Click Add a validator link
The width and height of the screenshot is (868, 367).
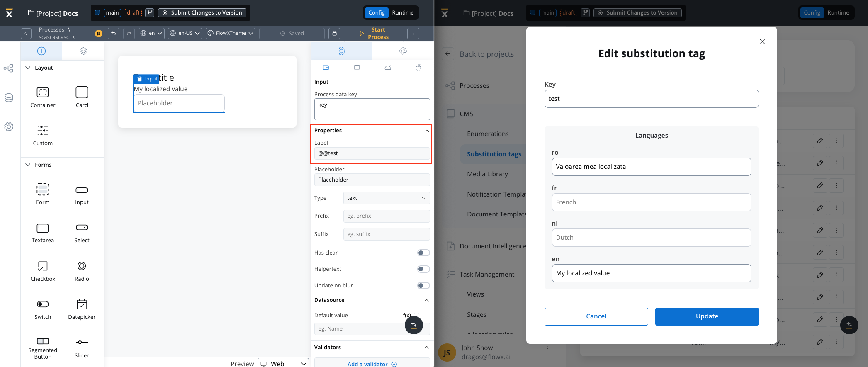point(372,364)
